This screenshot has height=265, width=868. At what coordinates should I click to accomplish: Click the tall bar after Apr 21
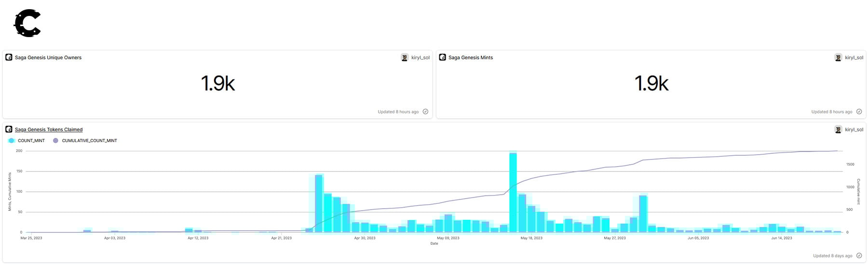319,203
